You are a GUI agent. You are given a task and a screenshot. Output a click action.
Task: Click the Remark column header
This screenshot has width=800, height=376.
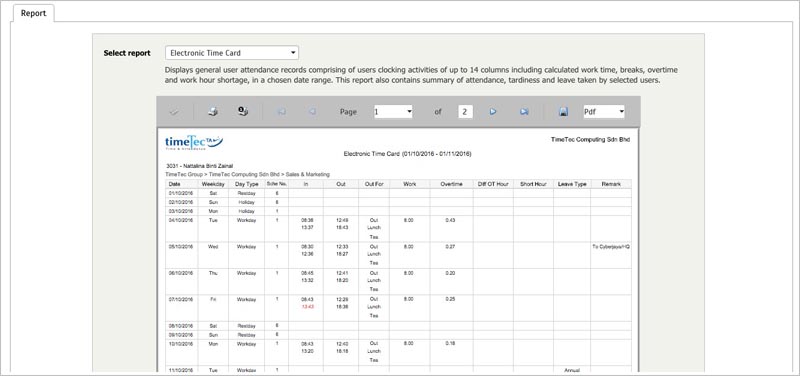tap(611, 184)
